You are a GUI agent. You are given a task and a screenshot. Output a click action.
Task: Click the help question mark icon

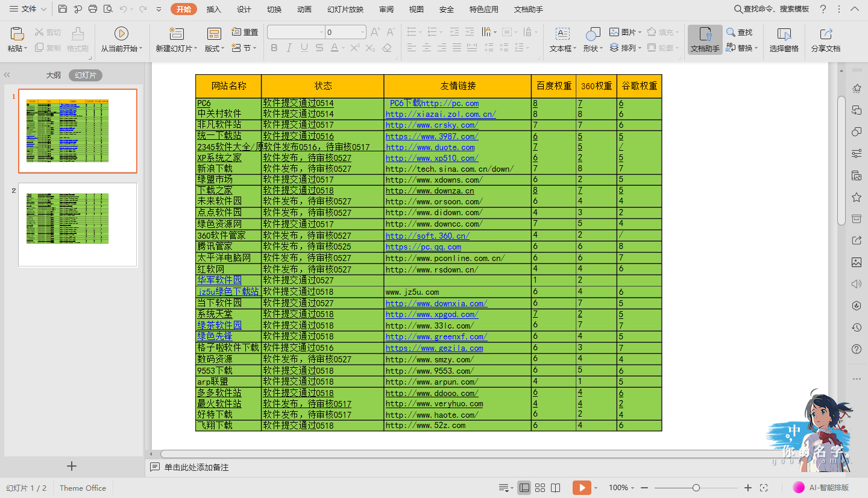point(823,9)
